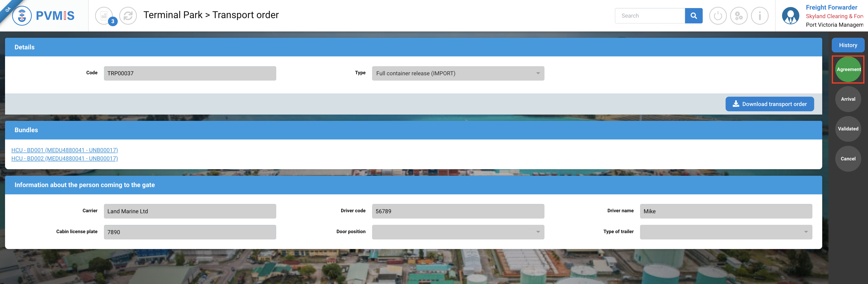868x284 pixels.
Task: Click Download transport order button
Action: (x=770, y=104)
